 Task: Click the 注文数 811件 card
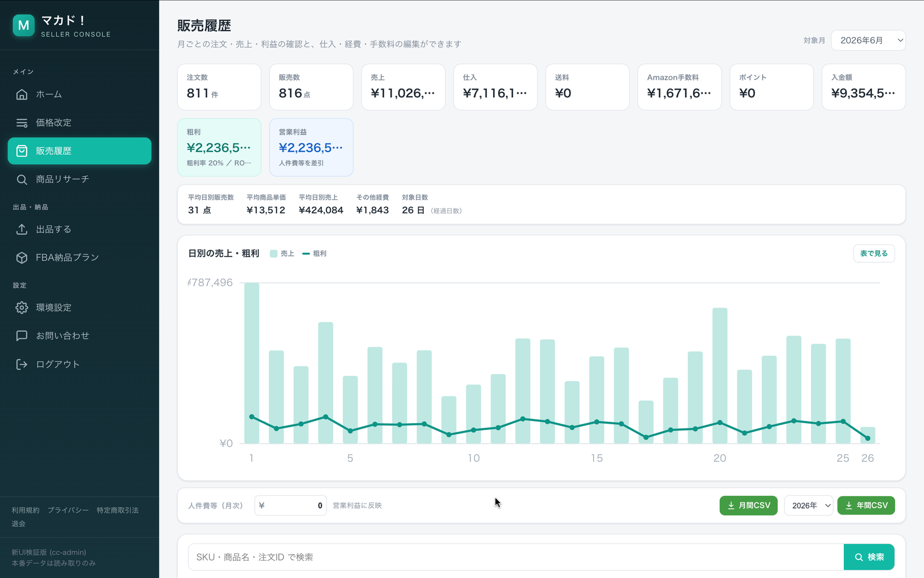(219, 87)
